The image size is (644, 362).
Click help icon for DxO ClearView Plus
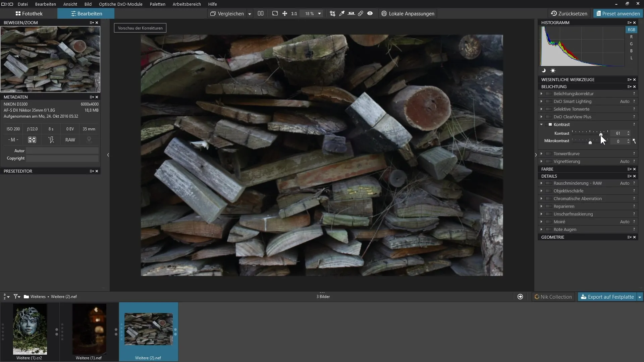coord(634,117)
